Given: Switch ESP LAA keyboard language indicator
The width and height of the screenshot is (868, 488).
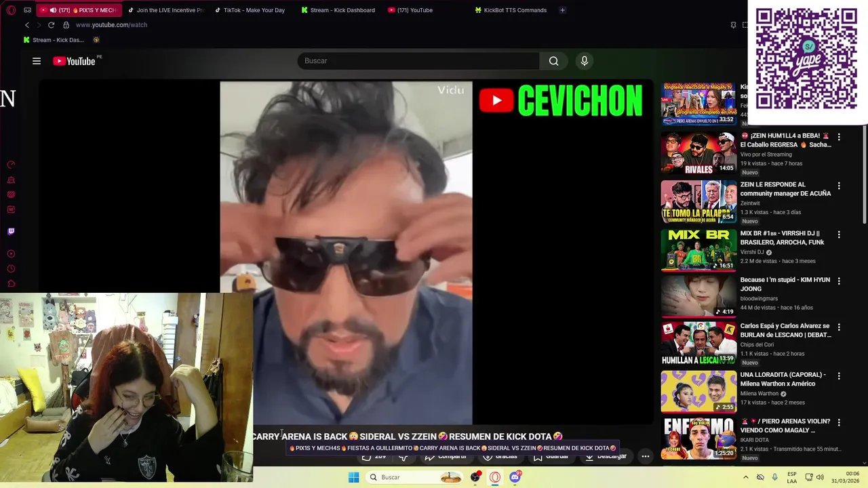Looking at the screenshot, I should click(x=792, y=477).
